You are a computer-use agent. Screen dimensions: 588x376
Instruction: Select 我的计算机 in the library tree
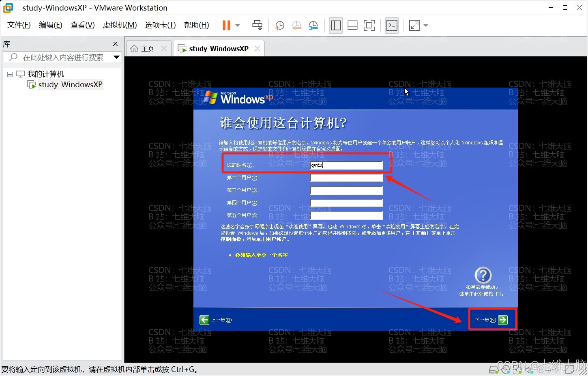click(46, 74)
